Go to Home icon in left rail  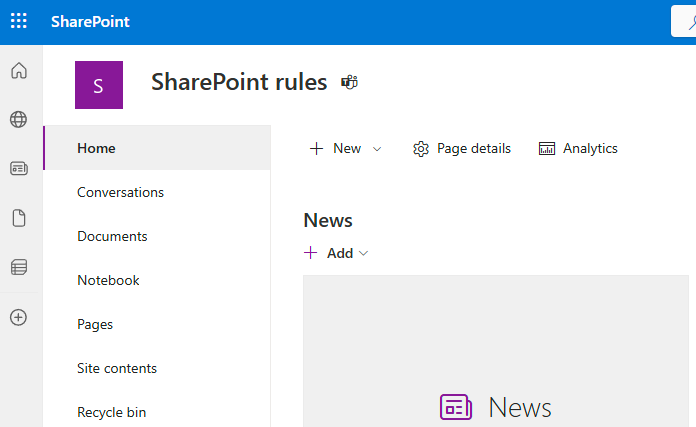click(19, 71)
